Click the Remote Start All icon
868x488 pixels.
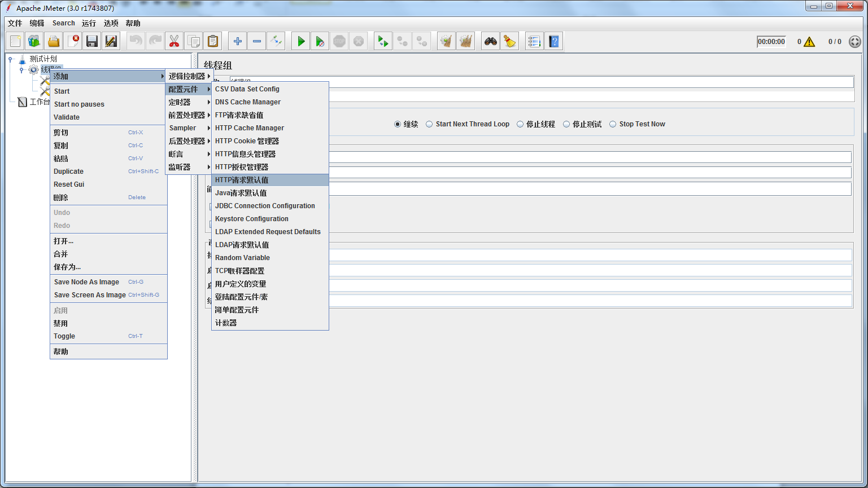tap(383, 41)
